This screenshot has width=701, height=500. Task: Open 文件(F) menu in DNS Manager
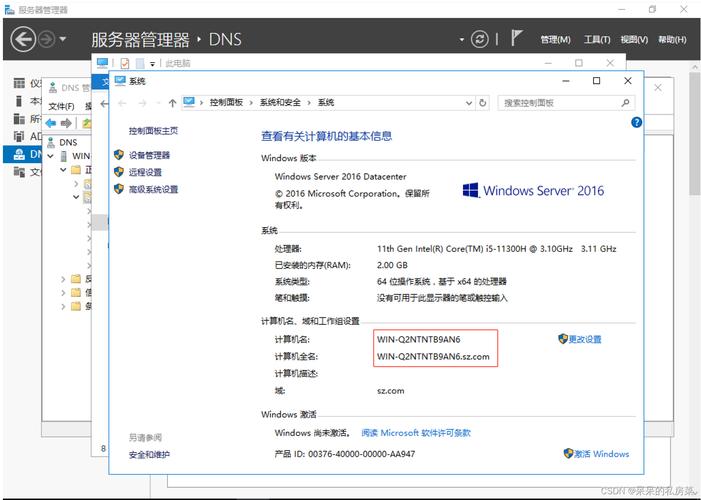61,106
